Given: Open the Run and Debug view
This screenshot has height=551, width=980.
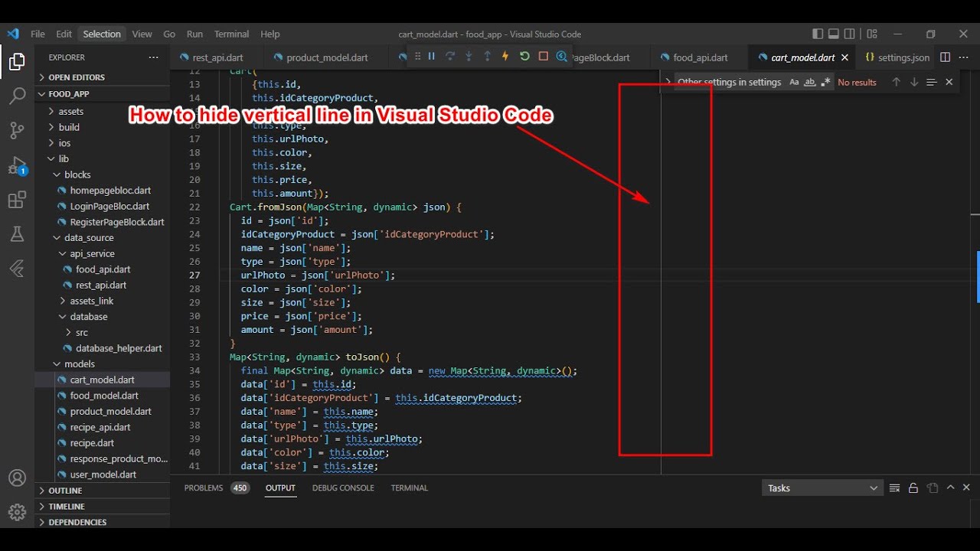Looking at the screenshot, I should (x=17, y=165).
